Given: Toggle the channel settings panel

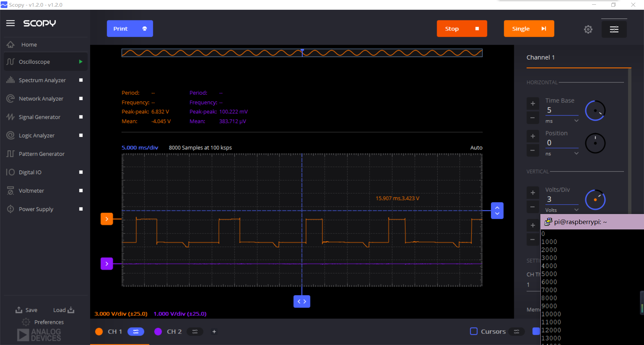Looking at the screenshot, I should pyautogui.click(x=614, y=29).
